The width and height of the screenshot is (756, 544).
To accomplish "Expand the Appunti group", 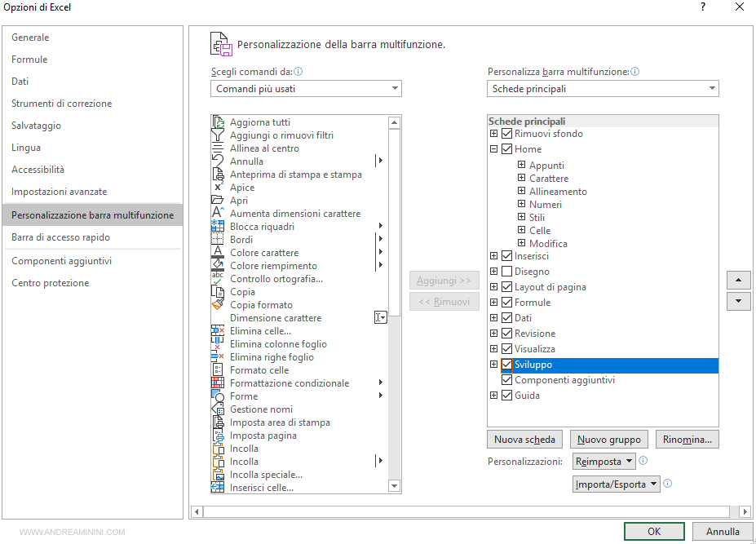I will (522, 165).
